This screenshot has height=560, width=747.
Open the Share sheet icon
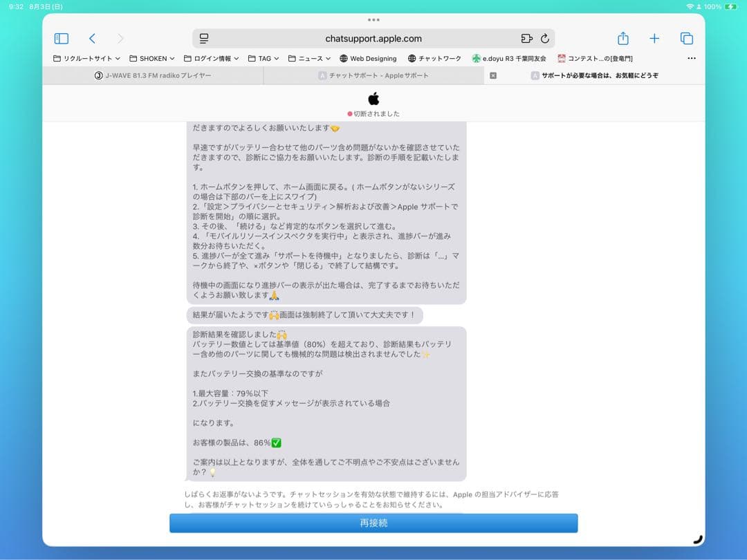pos(623,39)
